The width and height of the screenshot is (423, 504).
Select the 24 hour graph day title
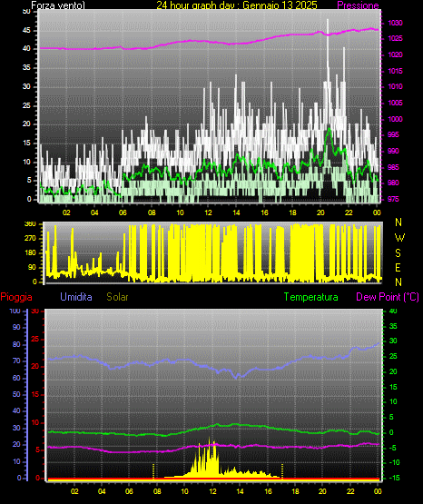[x=237, y=5]
